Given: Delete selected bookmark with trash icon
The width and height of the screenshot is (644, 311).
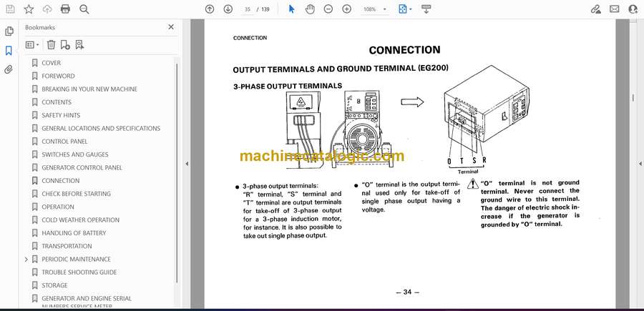Looking at the screenshot, I should pos(51,45).
